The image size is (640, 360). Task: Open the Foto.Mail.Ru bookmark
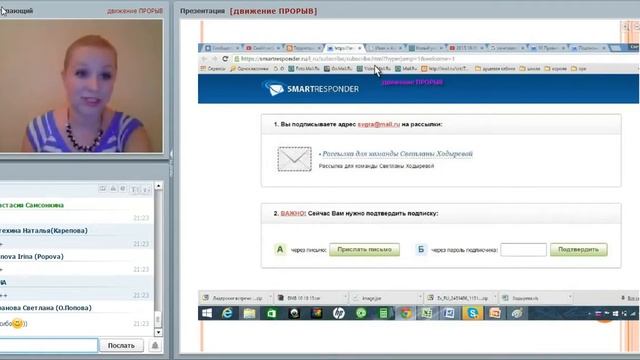304,69
